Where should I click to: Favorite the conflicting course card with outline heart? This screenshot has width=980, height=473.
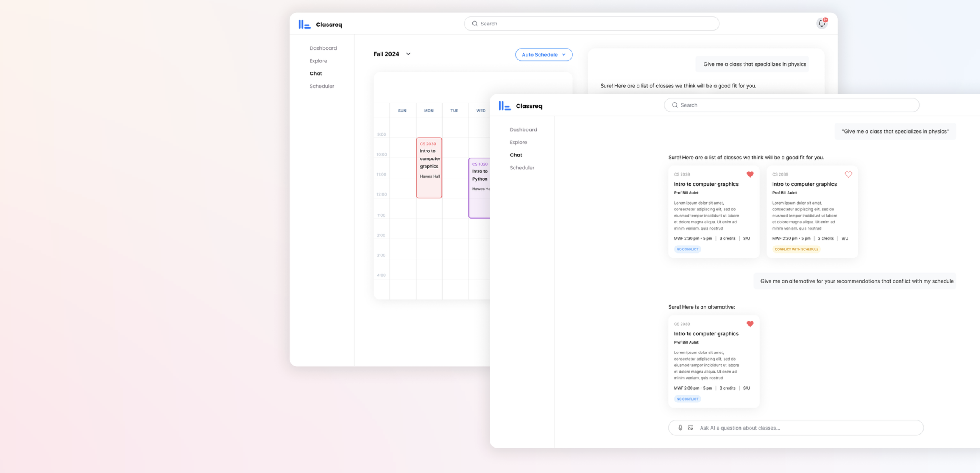coord(848,174)
